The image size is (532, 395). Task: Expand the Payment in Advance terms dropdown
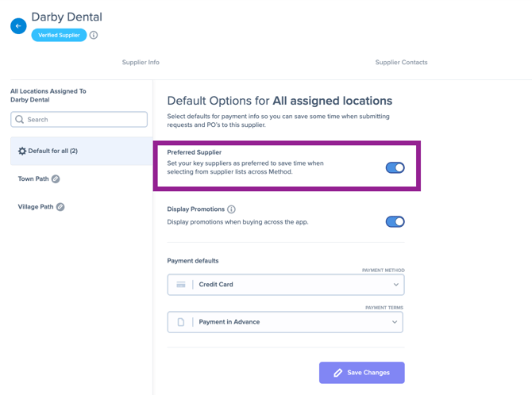pyautogui.click(x=285, y=322)
